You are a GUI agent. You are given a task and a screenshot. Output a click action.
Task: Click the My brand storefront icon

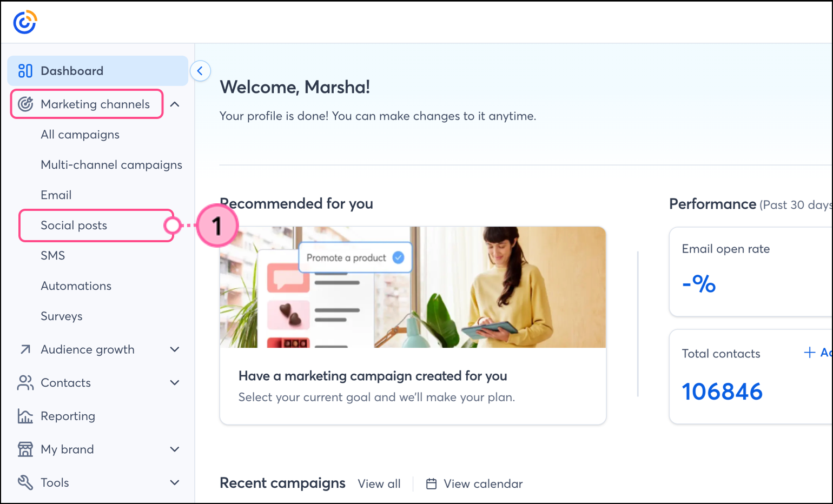25,449
